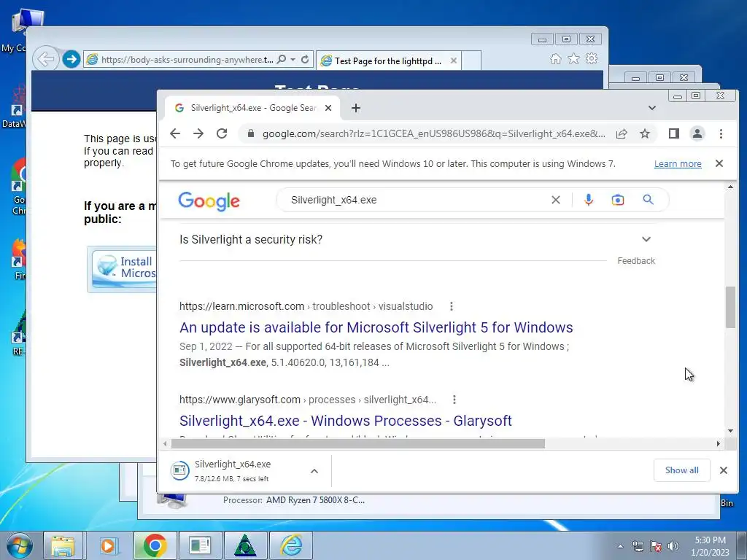
Task: Open more options for the learn.microsoft.com result
Action: point(451,307)
